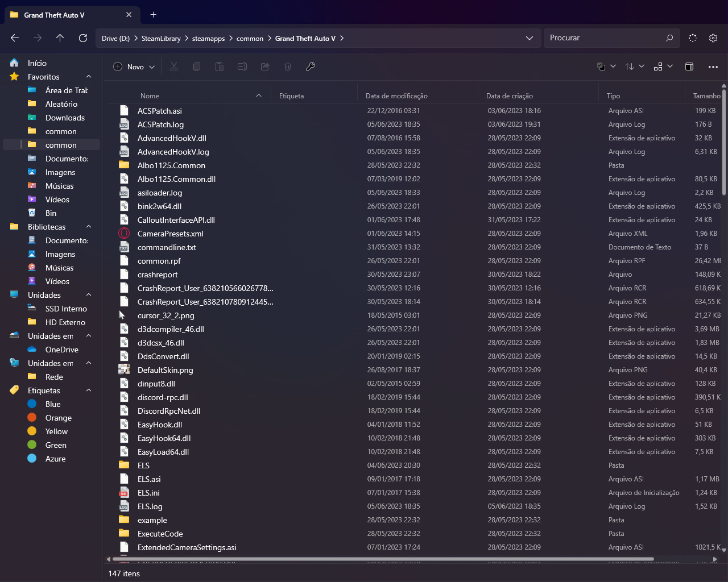Click the search magnifier icon

tap(669, 38)
